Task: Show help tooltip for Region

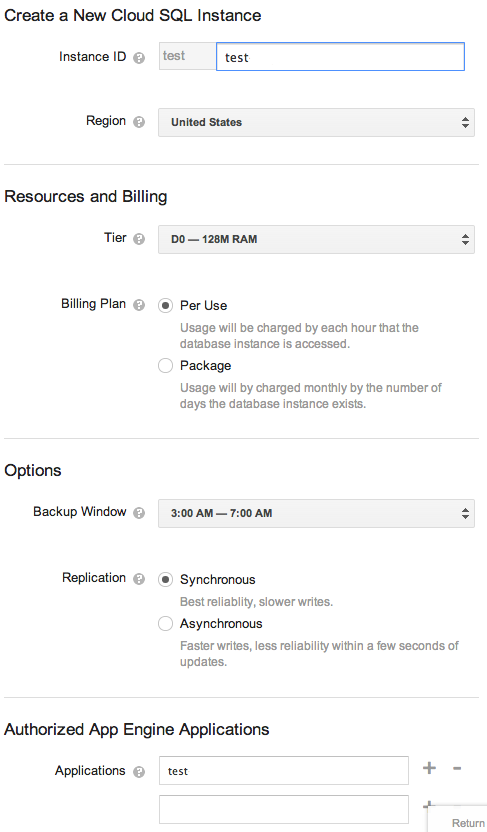Action: tap(139, 123)
